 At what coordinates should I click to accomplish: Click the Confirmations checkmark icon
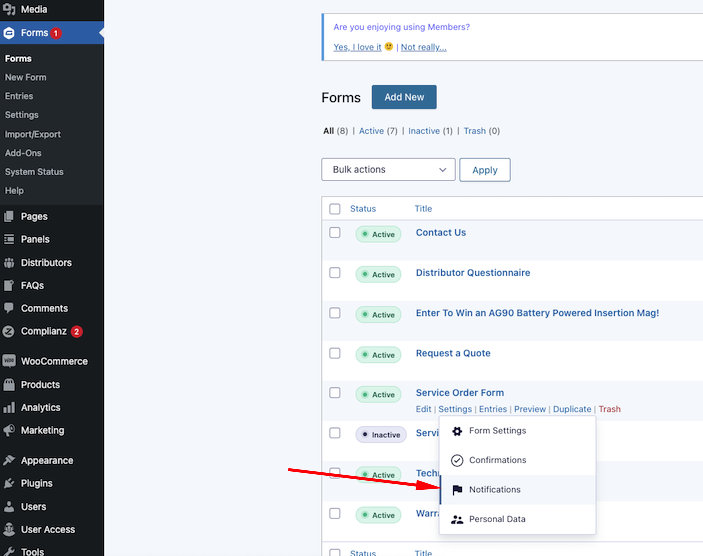click(x=457, y=460)
